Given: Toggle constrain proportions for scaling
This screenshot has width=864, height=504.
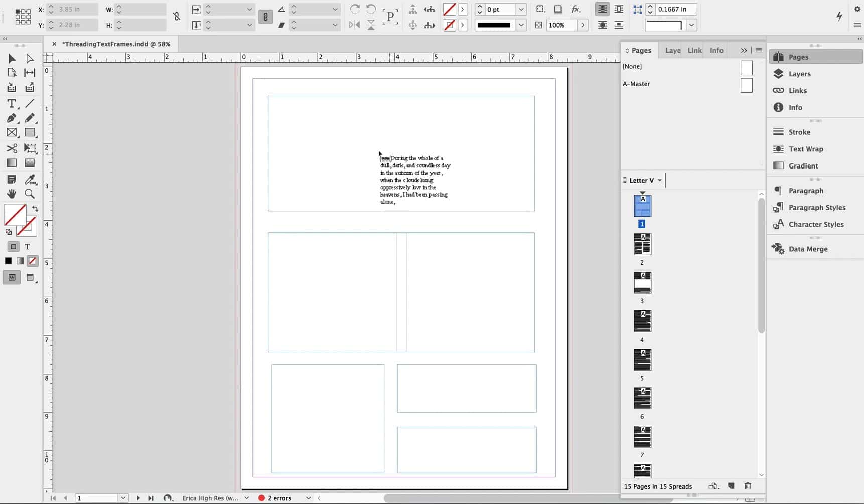Looking at the screenshot, I should click(265, 17).
